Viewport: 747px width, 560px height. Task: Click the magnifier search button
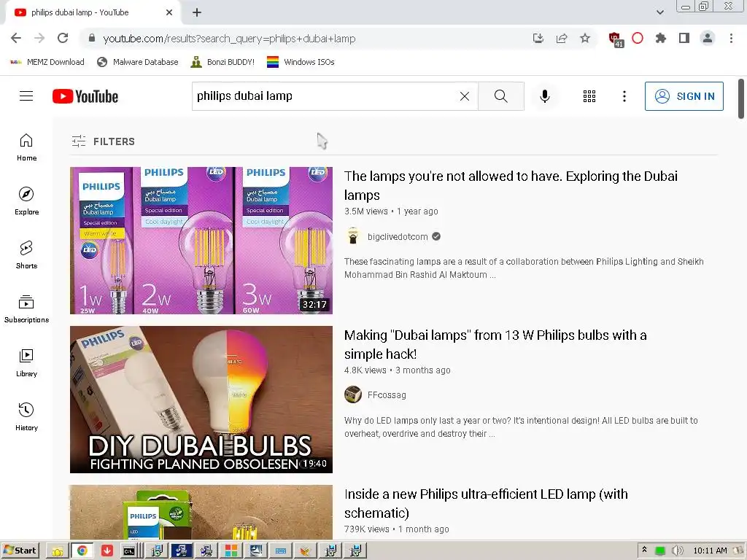[500, 96]
